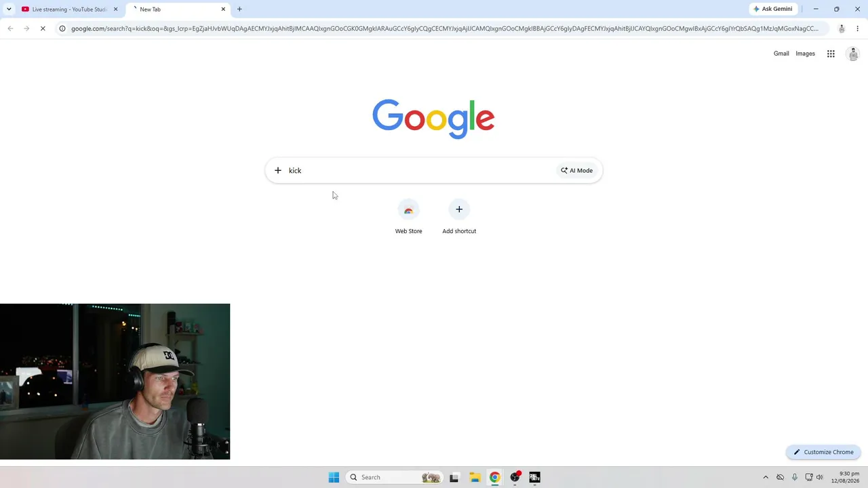This screenshot has width=868, height=488.
Task: Go forward using the forward arrow
Action: (26, 28)
